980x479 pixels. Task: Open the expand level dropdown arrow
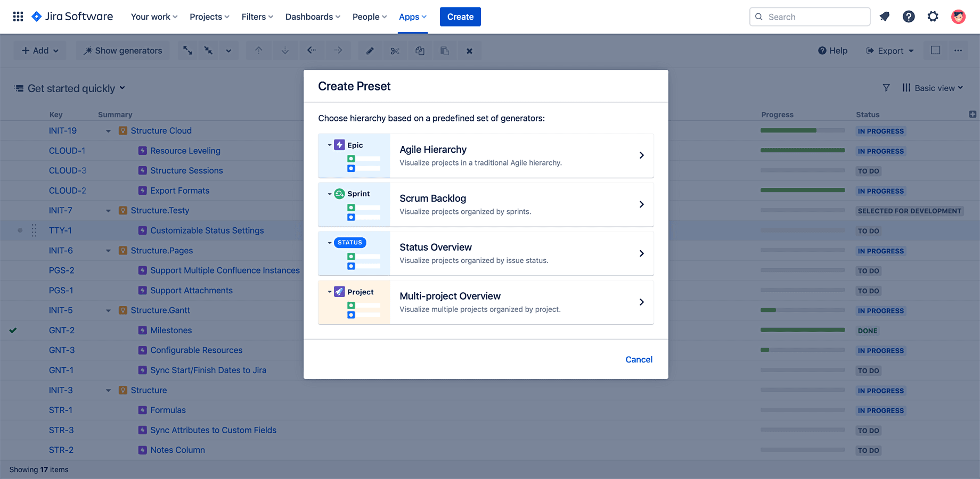pos(228,51)
